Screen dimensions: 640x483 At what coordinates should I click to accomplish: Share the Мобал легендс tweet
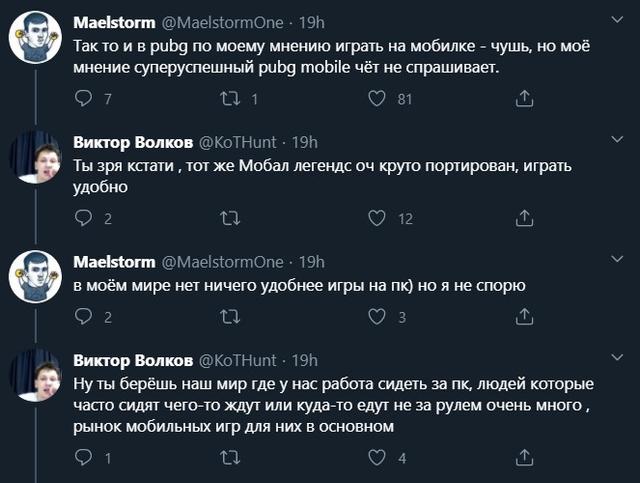tap(524, 219)
